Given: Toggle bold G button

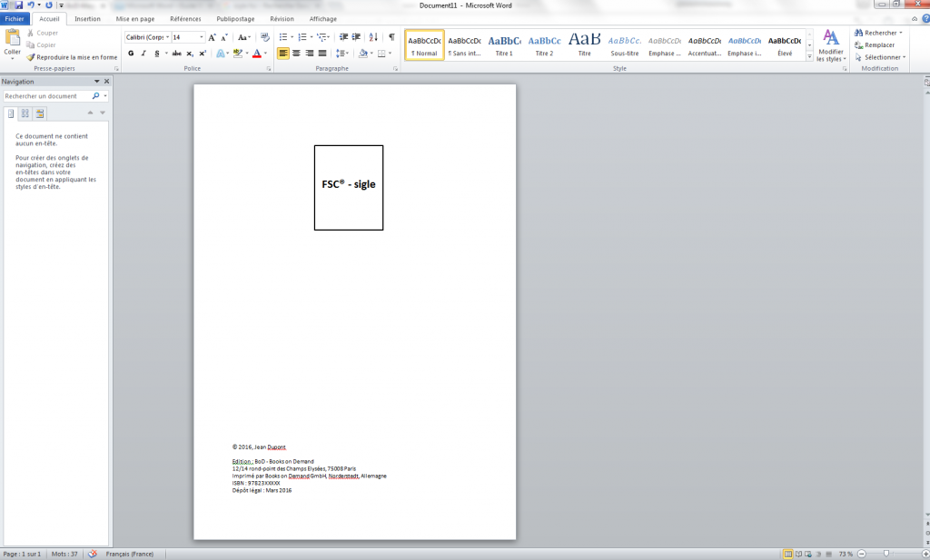Looking at the screenshot, I should pos(131,54).
